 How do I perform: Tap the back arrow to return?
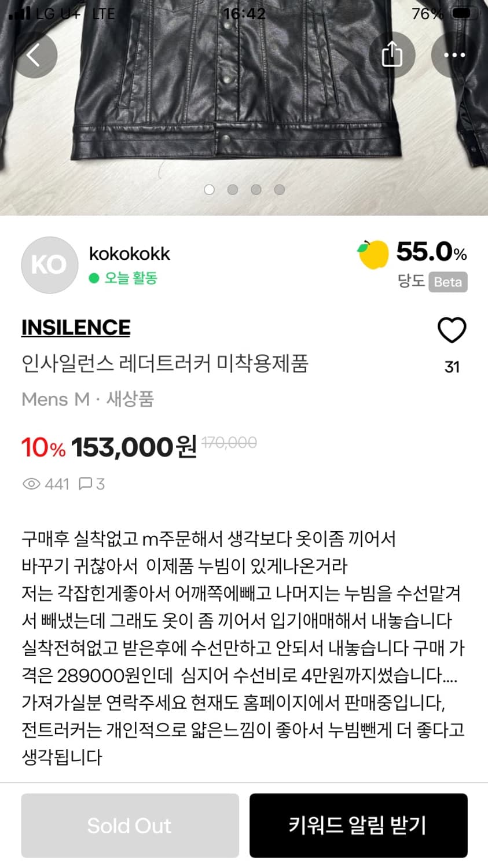coord(35,55)
